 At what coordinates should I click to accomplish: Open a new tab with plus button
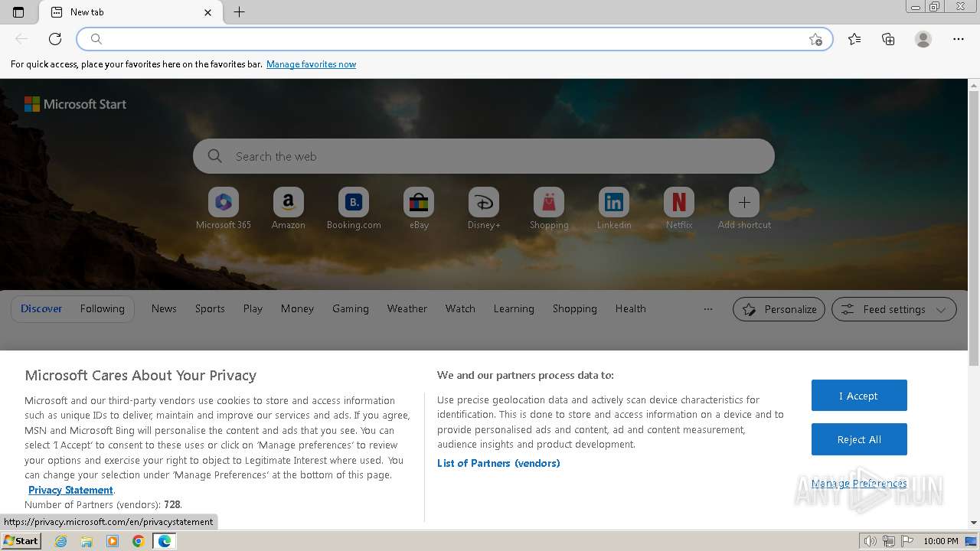[x=239, y=12]
